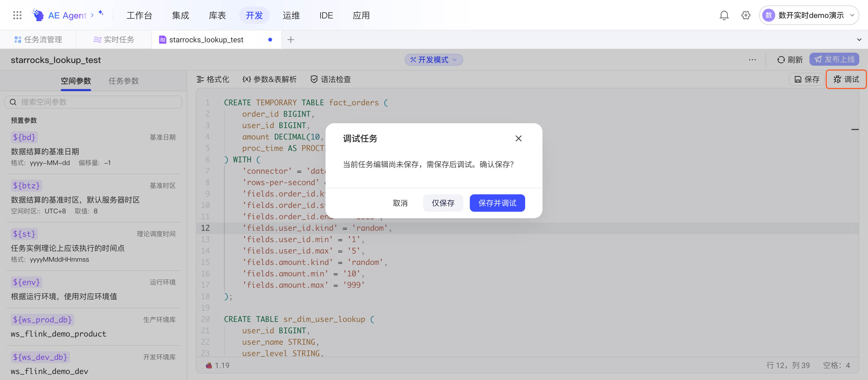Click the Flink 1.19 version indicator
The width and height of the screenshot is (868, 380).
tap(218, 365)
